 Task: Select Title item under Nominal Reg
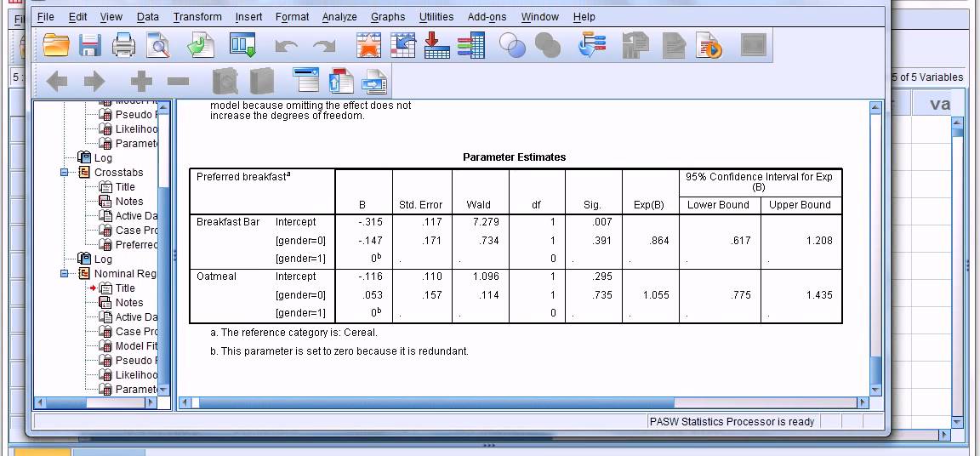125,288
